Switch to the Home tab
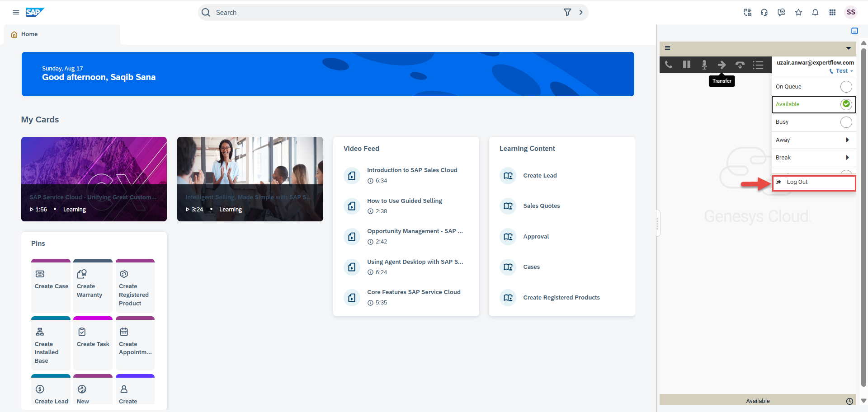This screenshot has height=412, width=868. click(29, 34)
